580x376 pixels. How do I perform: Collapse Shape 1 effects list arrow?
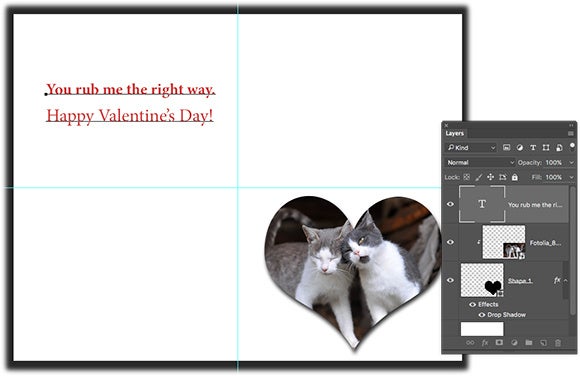[566, 280]
